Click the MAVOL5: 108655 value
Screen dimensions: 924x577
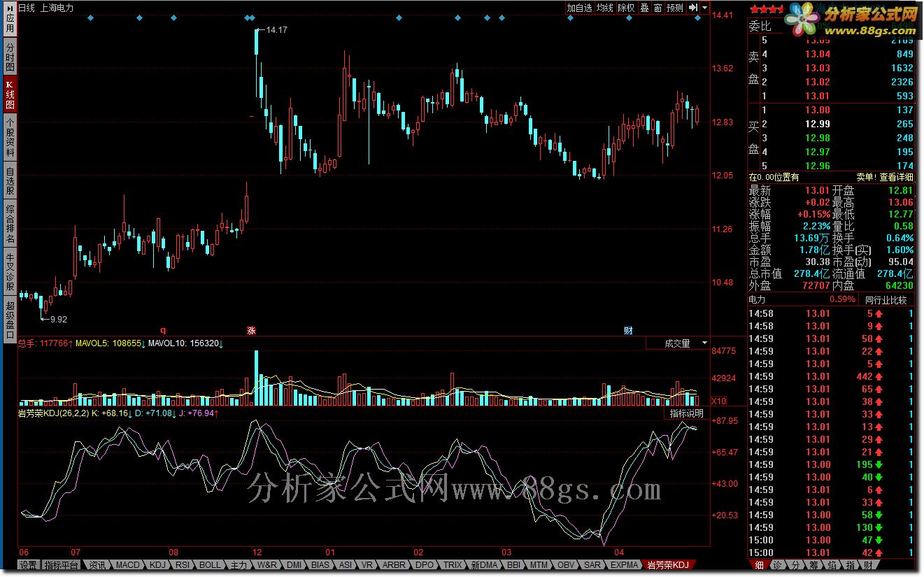pyautogui.click(x=111, y=343)
